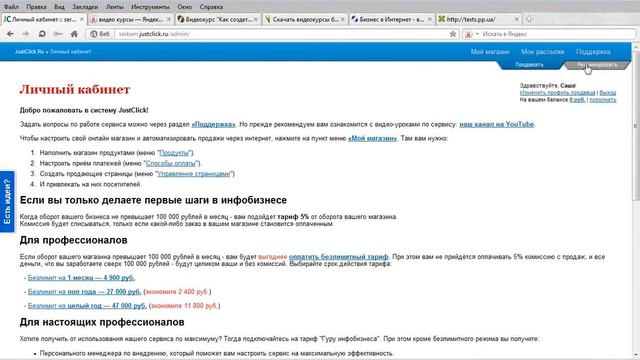This screenshot has width=640, height=360.
Task: Open the «Поддержка» link in welcome text
Action: [x=213, y=124]
